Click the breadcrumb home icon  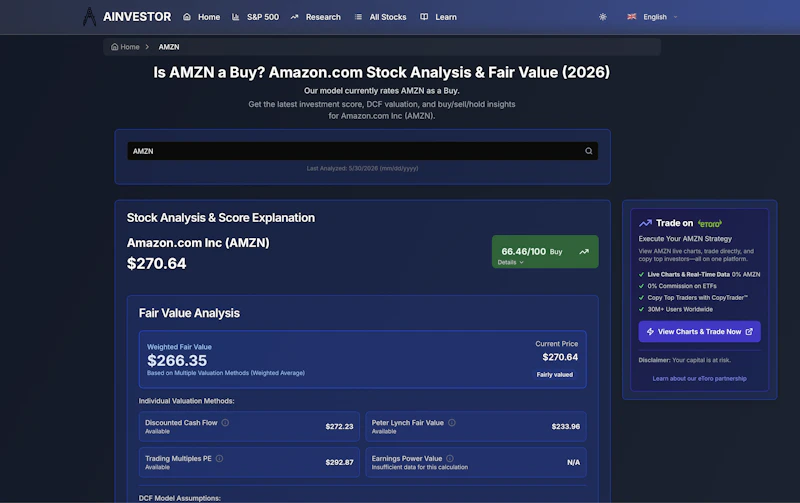114,47
